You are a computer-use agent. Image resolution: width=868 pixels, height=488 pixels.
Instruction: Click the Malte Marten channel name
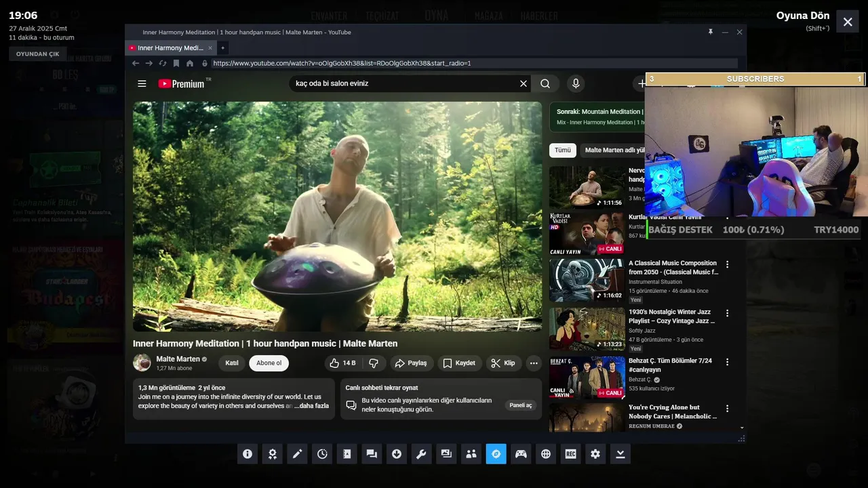(178, 359)
